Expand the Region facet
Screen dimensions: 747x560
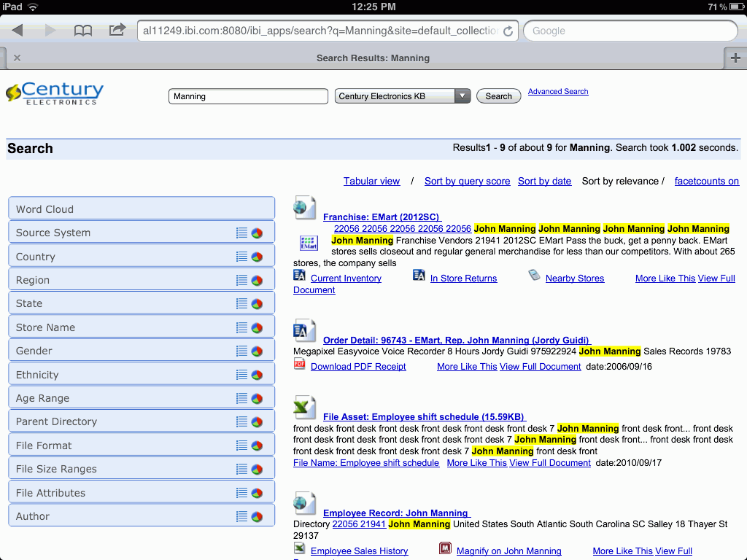tap(142, 280)
